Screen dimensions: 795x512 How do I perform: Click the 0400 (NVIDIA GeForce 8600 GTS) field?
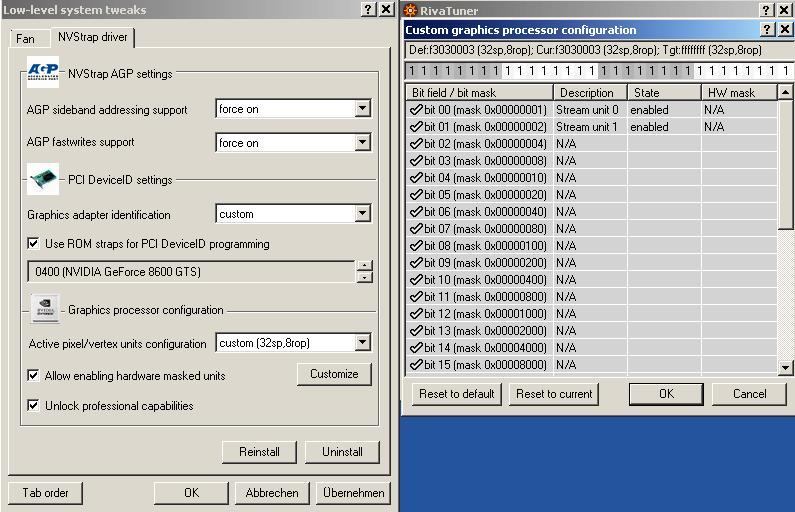point(191,272)
